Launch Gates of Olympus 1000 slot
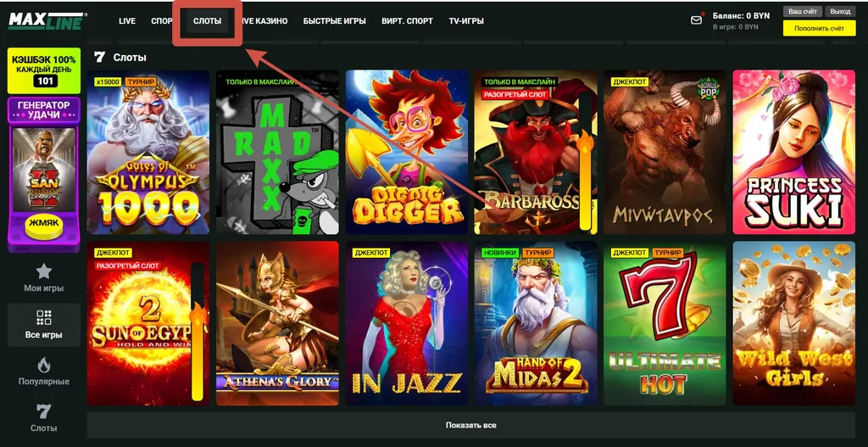 [x=148, y=153]
